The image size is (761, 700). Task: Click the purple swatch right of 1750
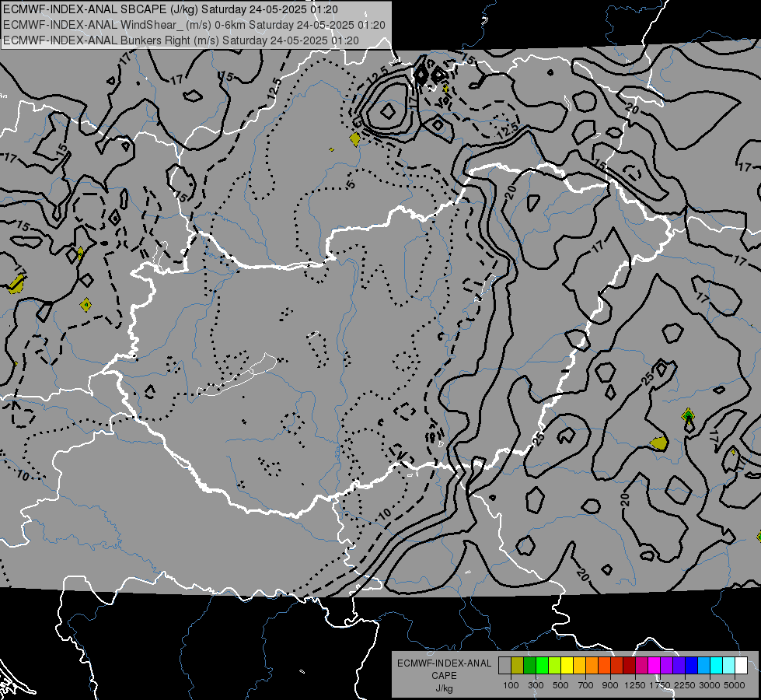(666, 666)
